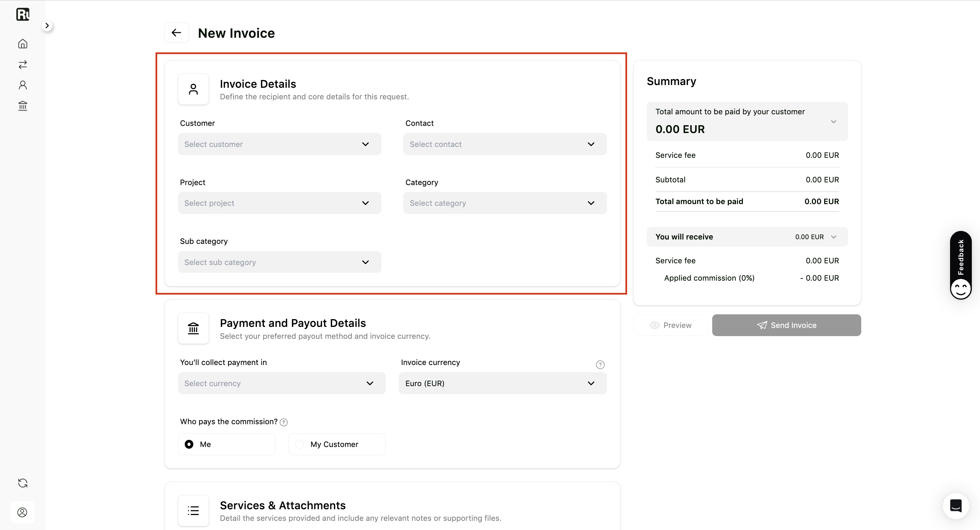The image size is (980, 530).
Task: Click the Send Invoice button
Action: tap(786, 325)
